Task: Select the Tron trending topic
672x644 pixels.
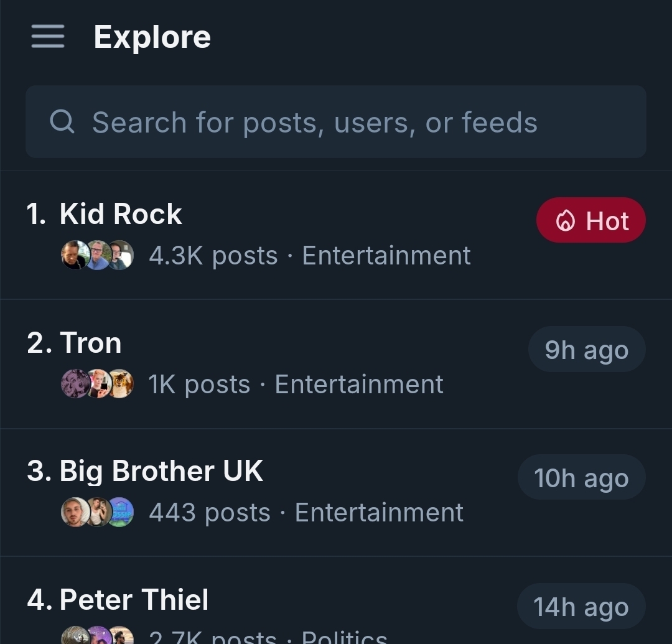Action: coord(91,343)
